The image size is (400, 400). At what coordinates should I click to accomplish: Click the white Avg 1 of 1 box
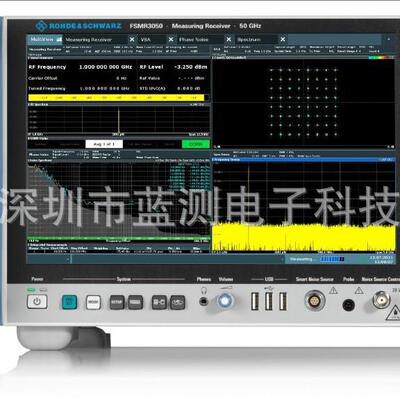104,144
